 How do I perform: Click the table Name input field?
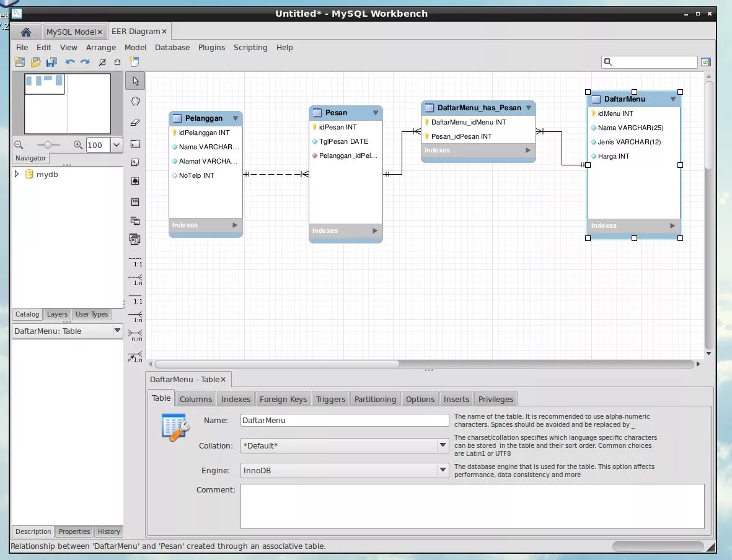[x=345, y=421]
